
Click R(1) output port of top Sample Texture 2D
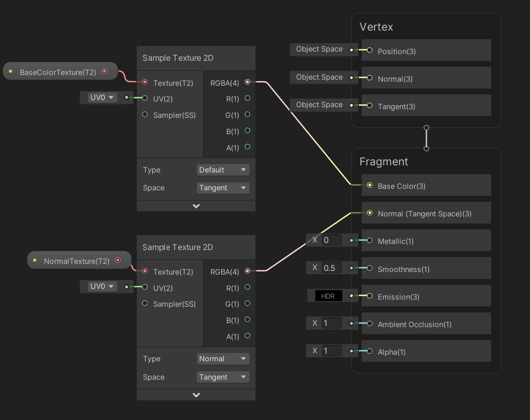point(248,98)
